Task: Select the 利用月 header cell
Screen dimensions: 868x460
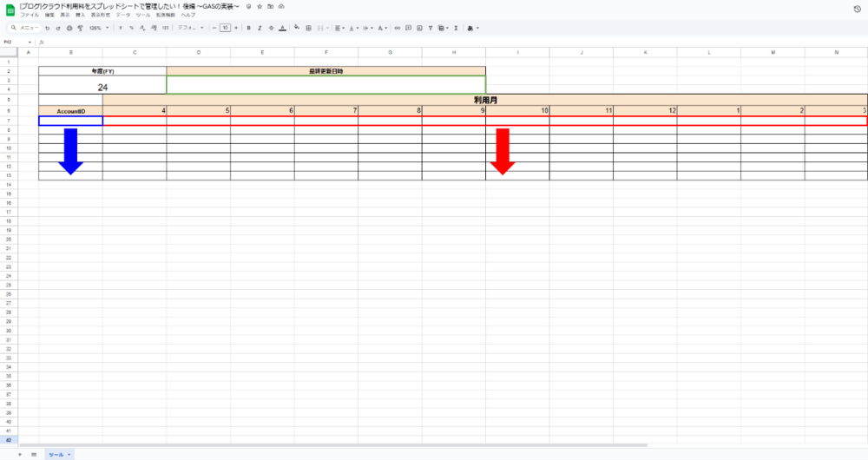Action: click(485, 100)
